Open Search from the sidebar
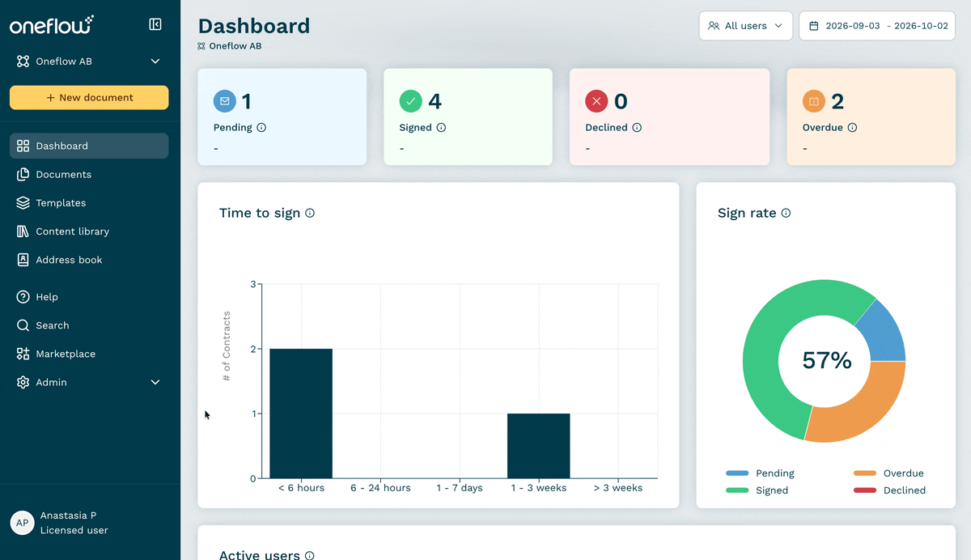This screenshot has height=560, width=971. (x=89, y=325)
